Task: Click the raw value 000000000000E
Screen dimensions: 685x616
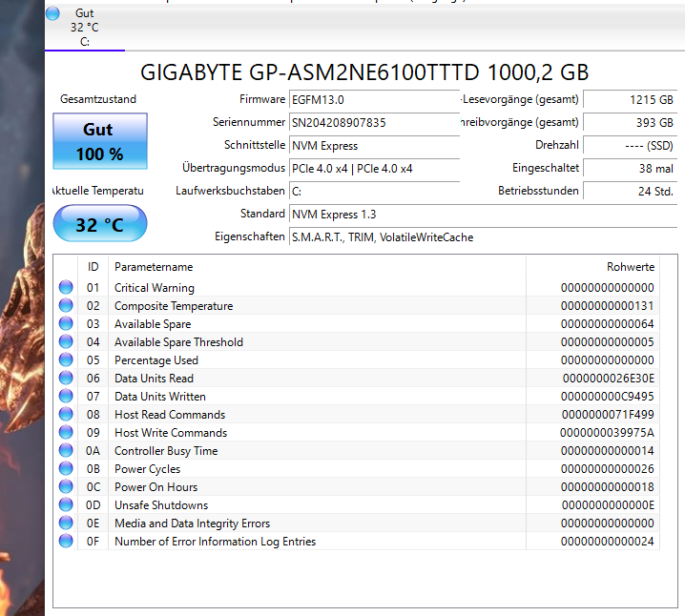Action: (608, 505)
